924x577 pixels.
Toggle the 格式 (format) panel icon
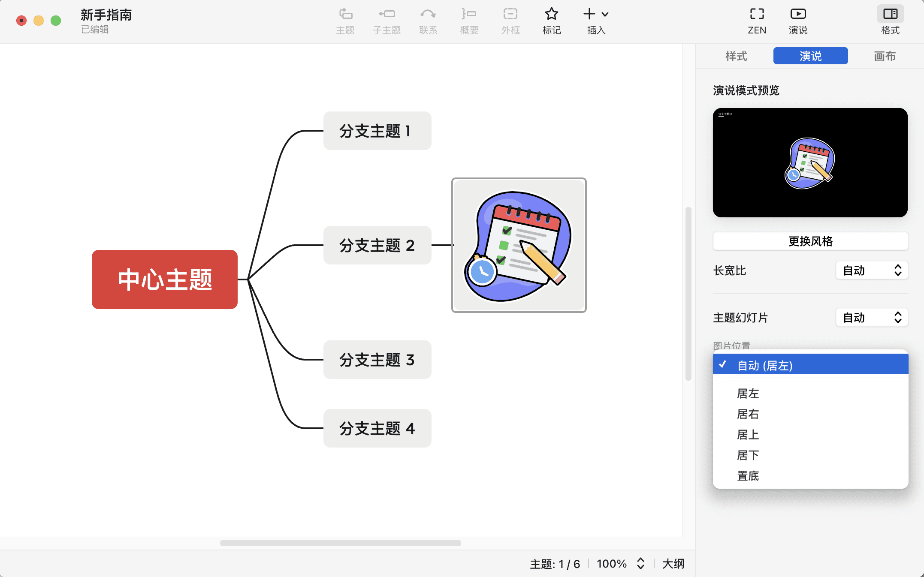[x=890, y=14]
